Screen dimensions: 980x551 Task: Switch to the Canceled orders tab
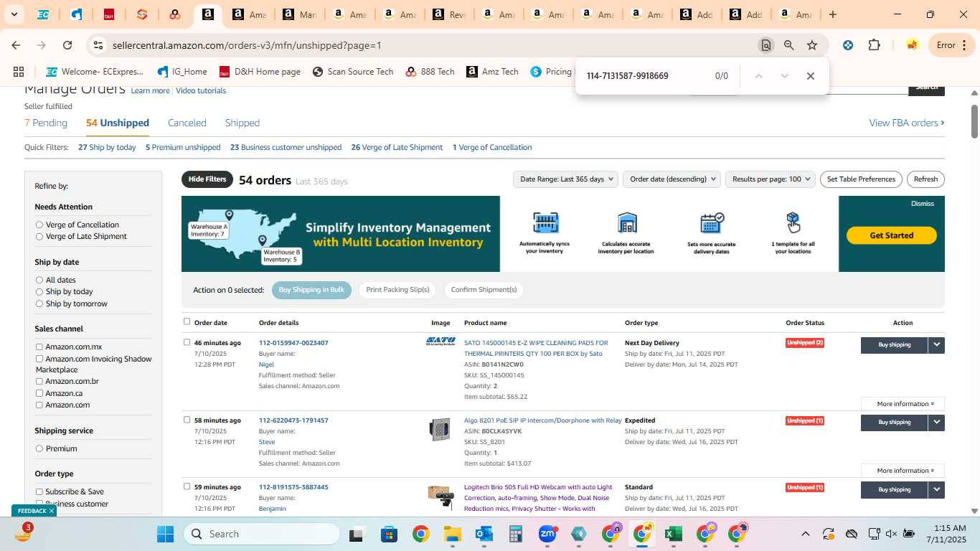(x=187, y=123)
